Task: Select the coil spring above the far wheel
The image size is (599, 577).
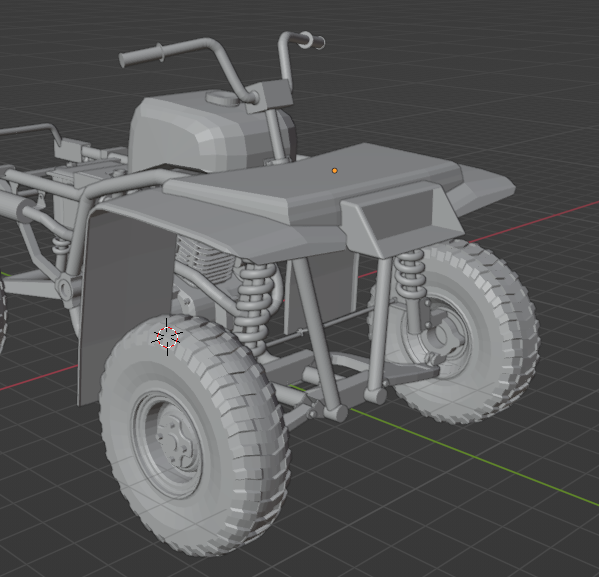Action: point(410,274)
